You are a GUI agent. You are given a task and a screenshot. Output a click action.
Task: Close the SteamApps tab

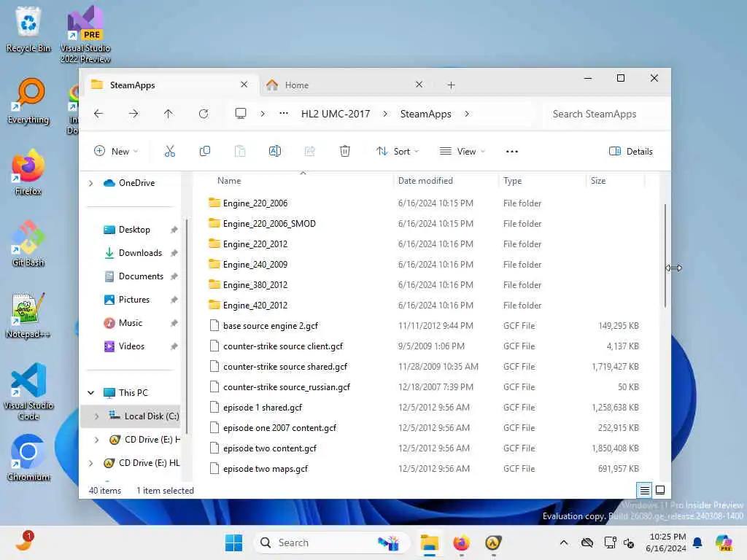[244, 85]
